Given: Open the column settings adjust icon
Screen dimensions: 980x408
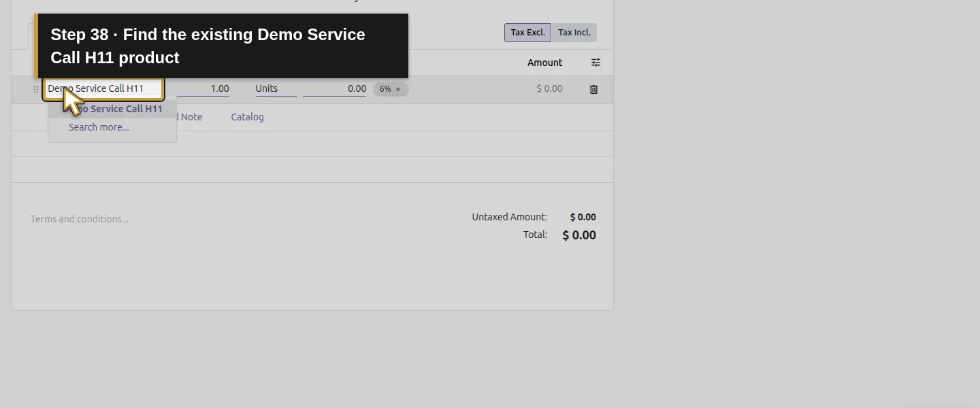Looking at the screenshot, I should point(595,63).
